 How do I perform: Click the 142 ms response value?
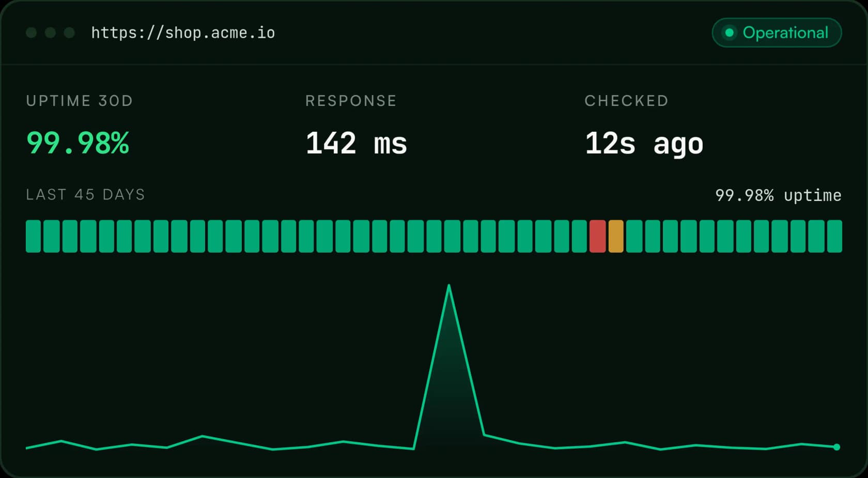pos(357,143)
